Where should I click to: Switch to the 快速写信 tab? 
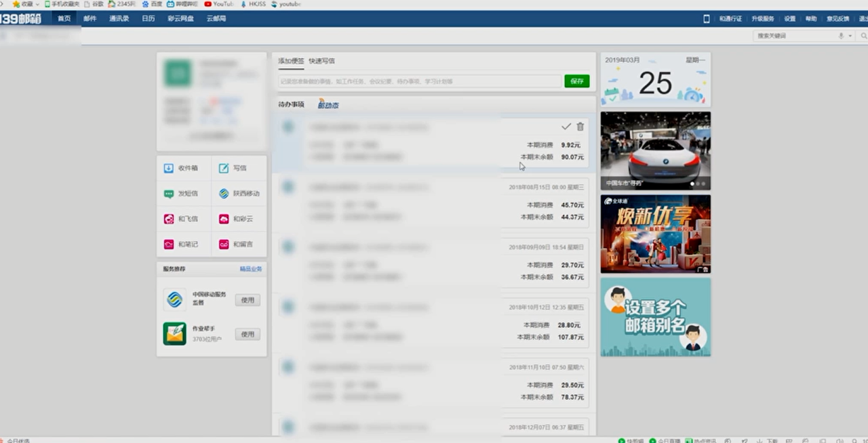(321, 61)
